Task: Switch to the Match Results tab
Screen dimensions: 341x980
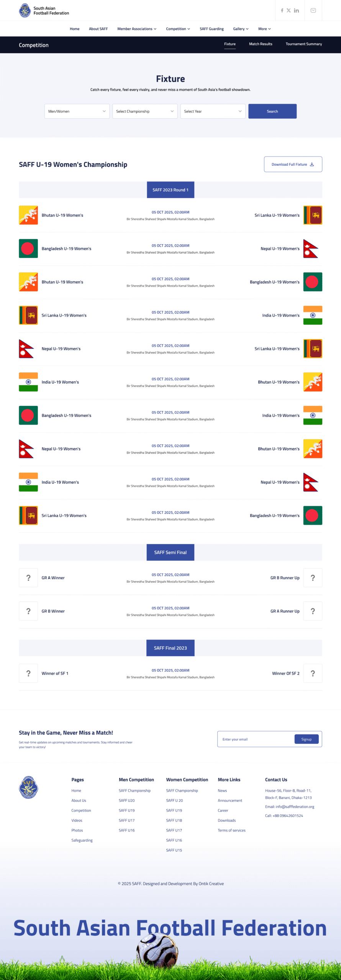Action: (261, 44)
